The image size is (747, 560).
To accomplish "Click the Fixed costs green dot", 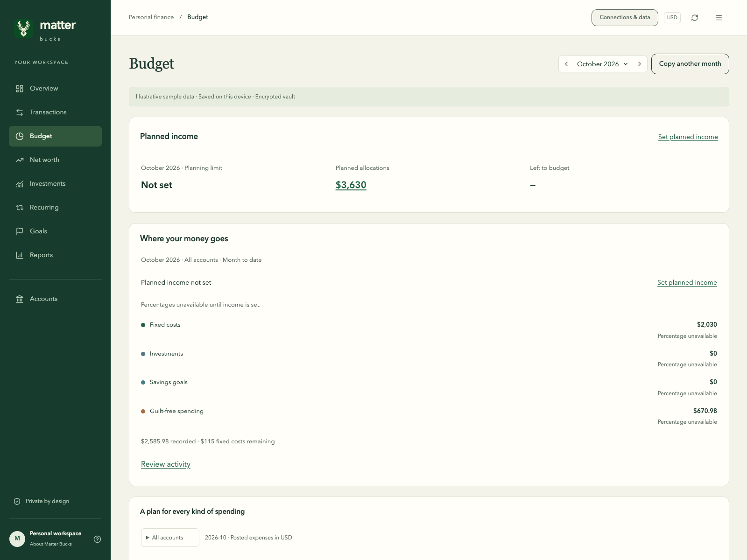I will click(143, 325).
